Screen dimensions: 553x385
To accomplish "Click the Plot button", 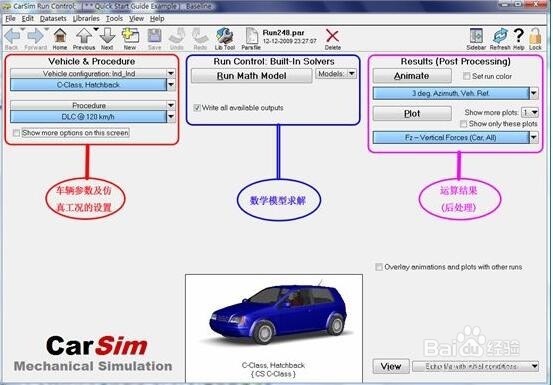I will [x=412, y=114].
